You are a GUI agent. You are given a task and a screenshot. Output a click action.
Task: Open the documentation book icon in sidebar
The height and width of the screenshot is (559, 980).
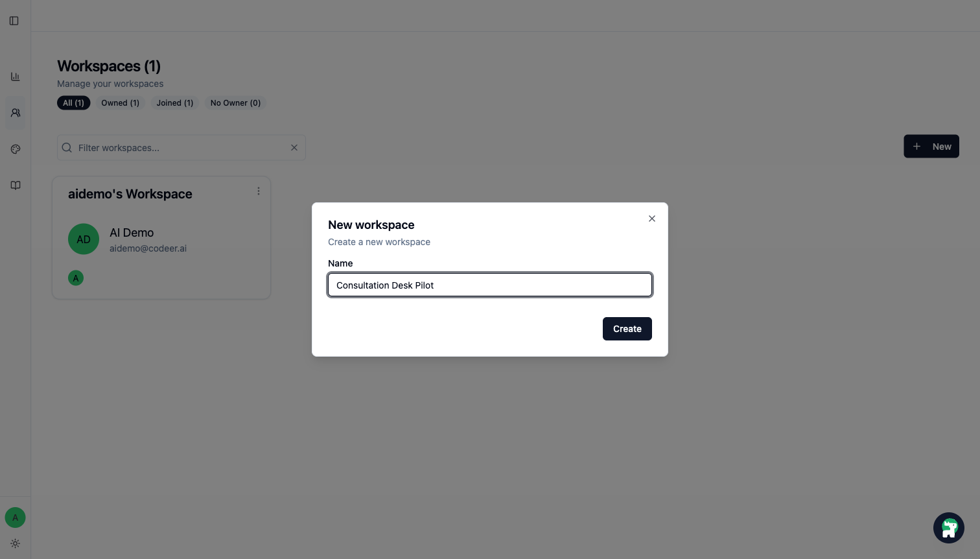[x=15, y=185]
